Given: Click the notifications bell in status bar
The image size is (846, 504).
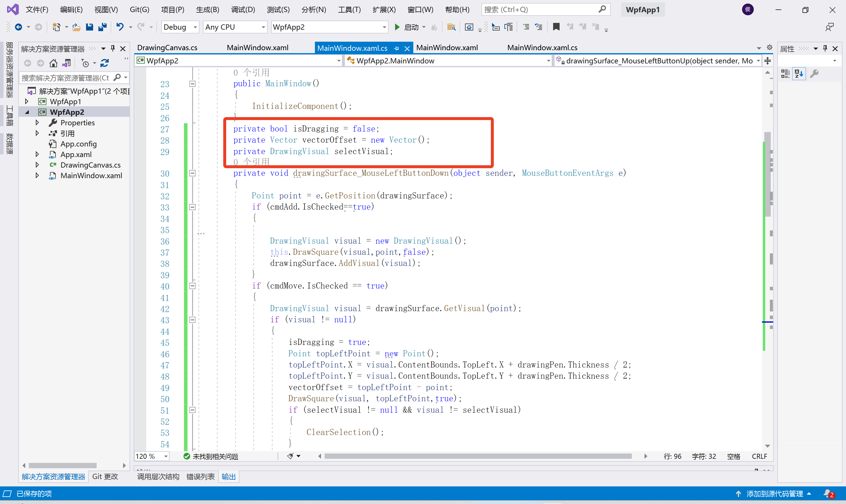Looking at the screenshot, I should (828, 493).
